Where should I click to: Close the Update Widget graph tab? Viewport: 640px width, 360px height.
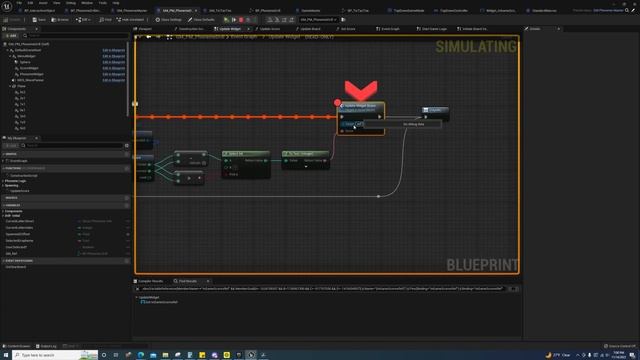(x=249, y=29)
